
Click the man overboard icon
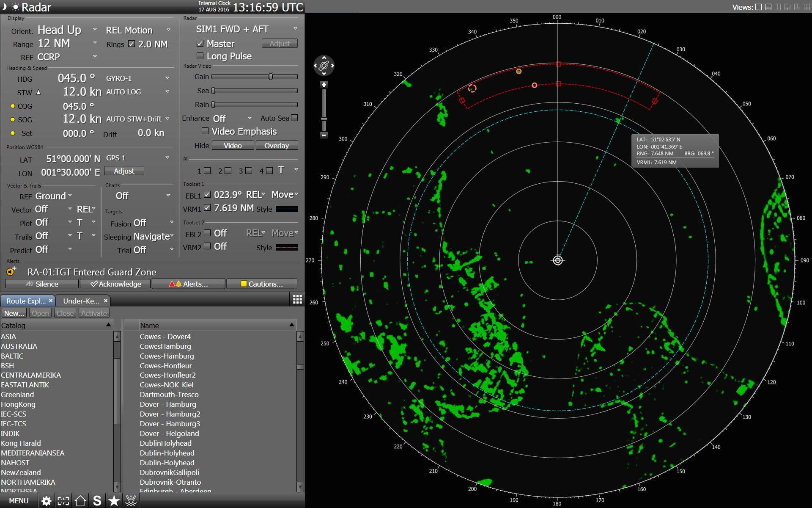coord(131,501)
